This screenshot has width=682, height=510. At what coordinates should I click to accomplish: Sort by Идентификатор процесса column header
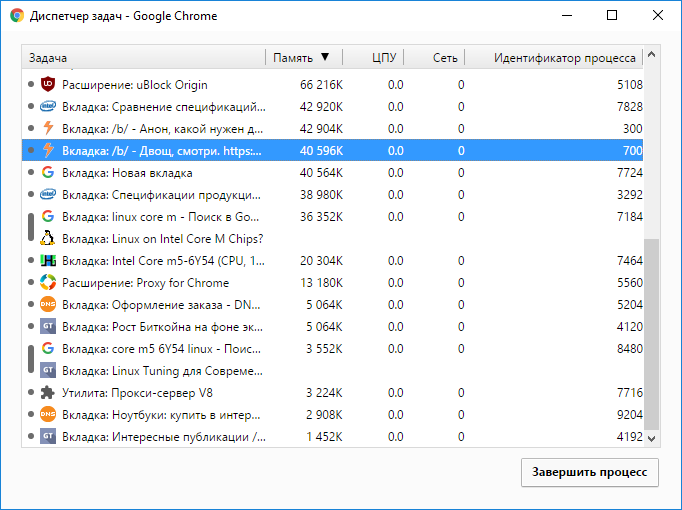554,57
